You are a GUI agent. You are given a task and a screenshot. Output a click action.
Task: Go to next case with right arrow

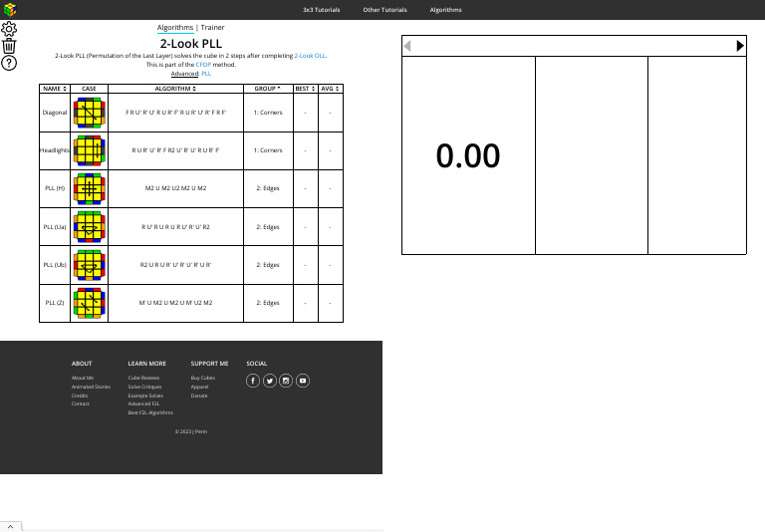pos(740,46)
